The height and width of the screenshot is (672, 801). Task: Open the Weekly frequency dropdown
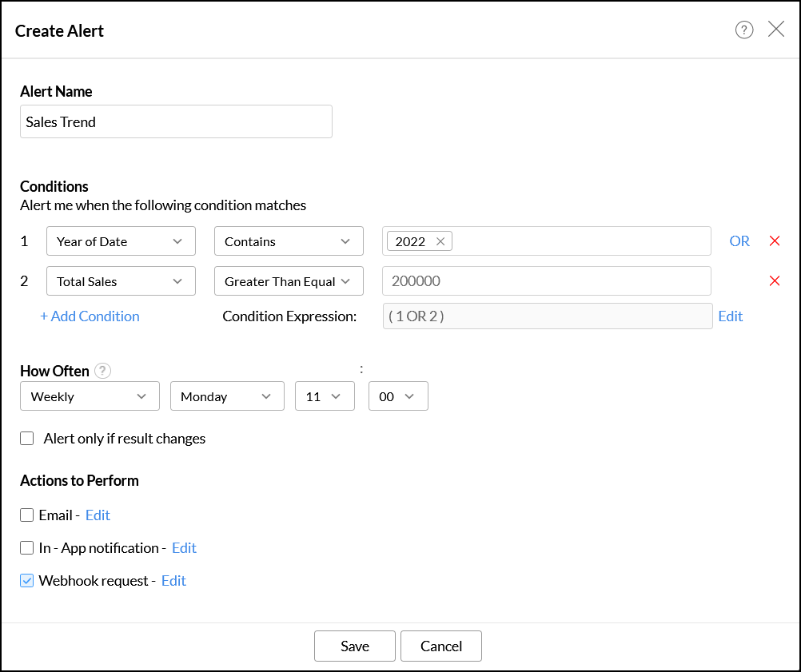tap(89, 396)
